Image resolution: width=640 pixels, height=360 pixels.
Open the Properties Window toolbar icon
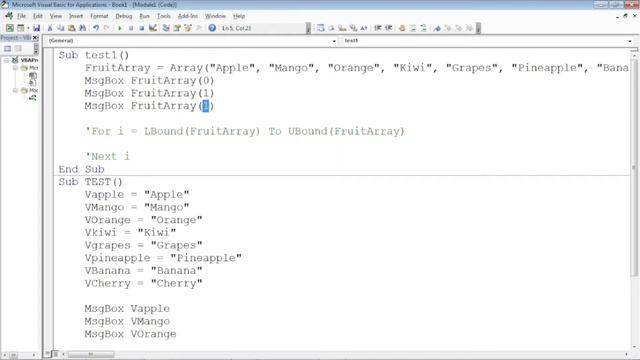tap(177, 28)
